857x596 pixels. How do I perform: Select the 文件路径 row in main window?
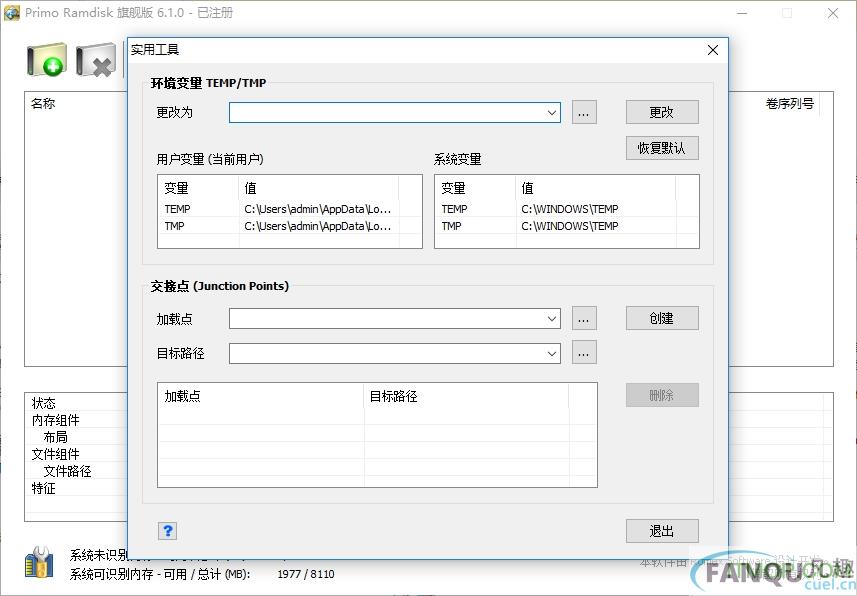click(77, 471)
